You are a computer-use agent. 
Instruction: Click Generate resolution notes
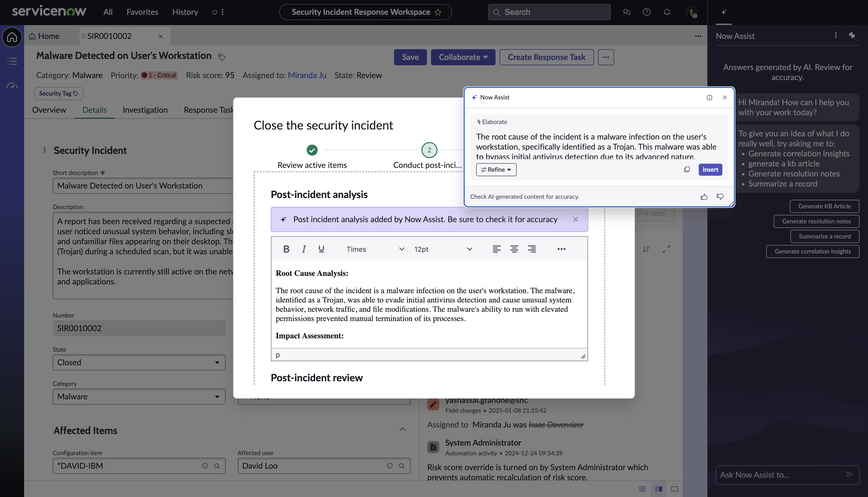[x=816, y=221]
